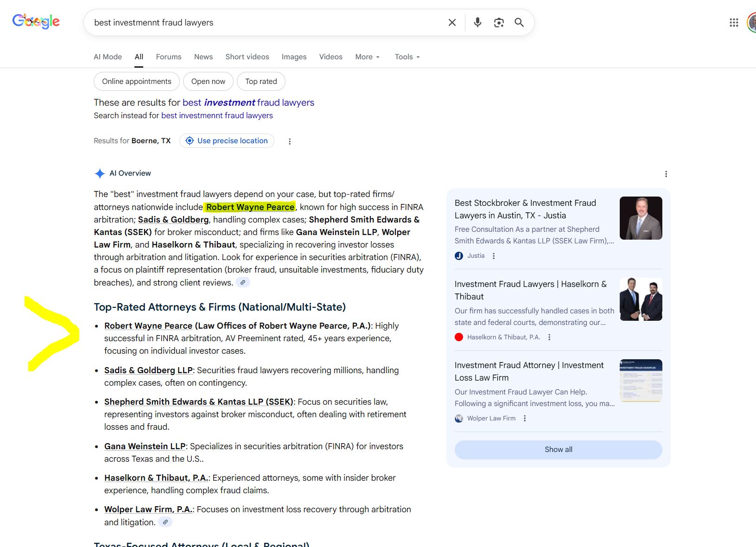This screenshot has width=756, height=547.
Task: Expand the More search categories dropdown
Action: (367, 57)
